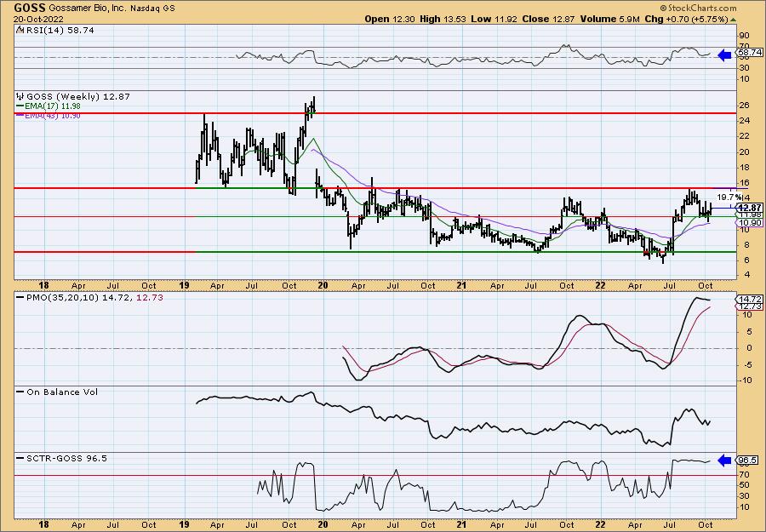Click the 19.7% upside target label
The image size is (766, 532).
tap(728, 197)
